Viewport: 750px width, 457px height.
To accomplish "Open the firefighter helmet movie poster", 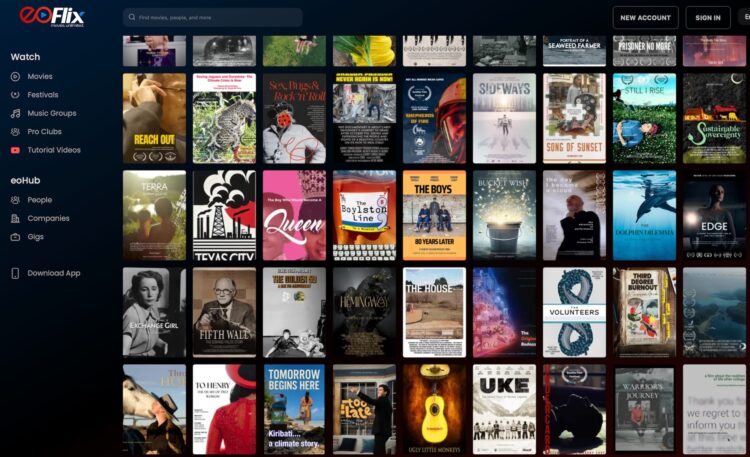I will pos(434,118).
